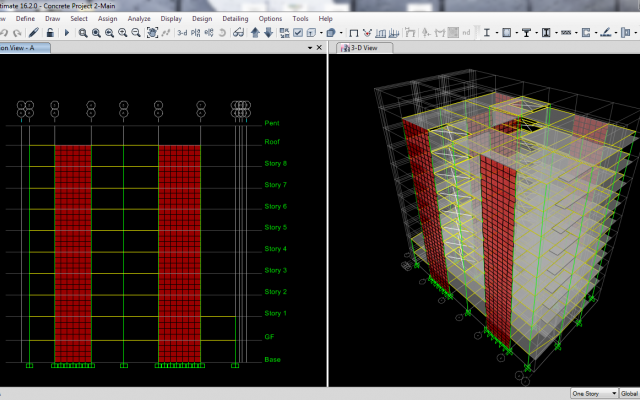Toggle perspective with the glasses icon

(x=238, y=33)
